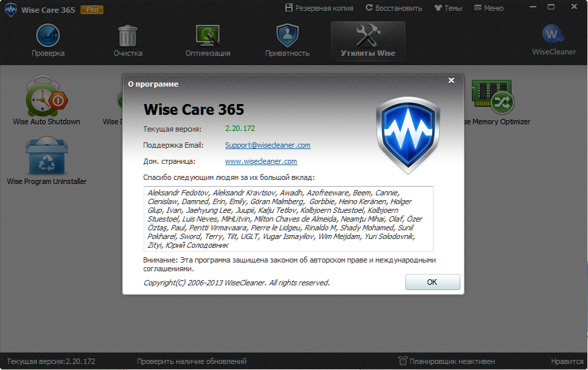Click the blue shield logo in About dialog
Image resolution: width=588 pixels, height=370 pixels.
[408, 135]
